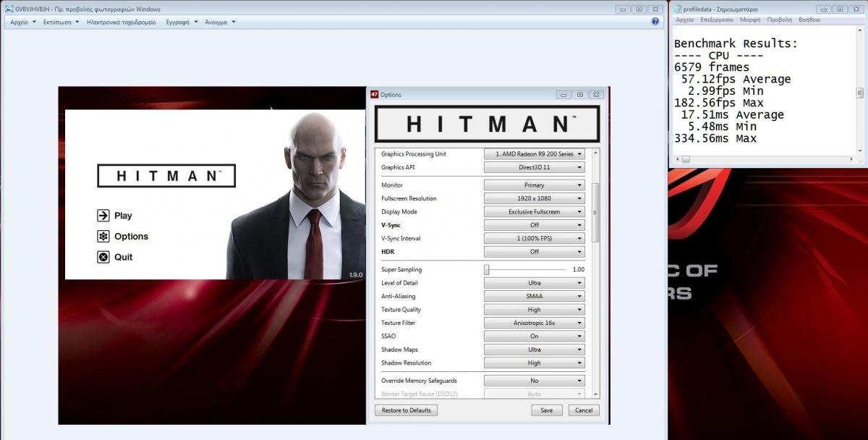Click the Options list scroll down arrow
The width and height of the screenshot is (868, 440).
[595, 394]
